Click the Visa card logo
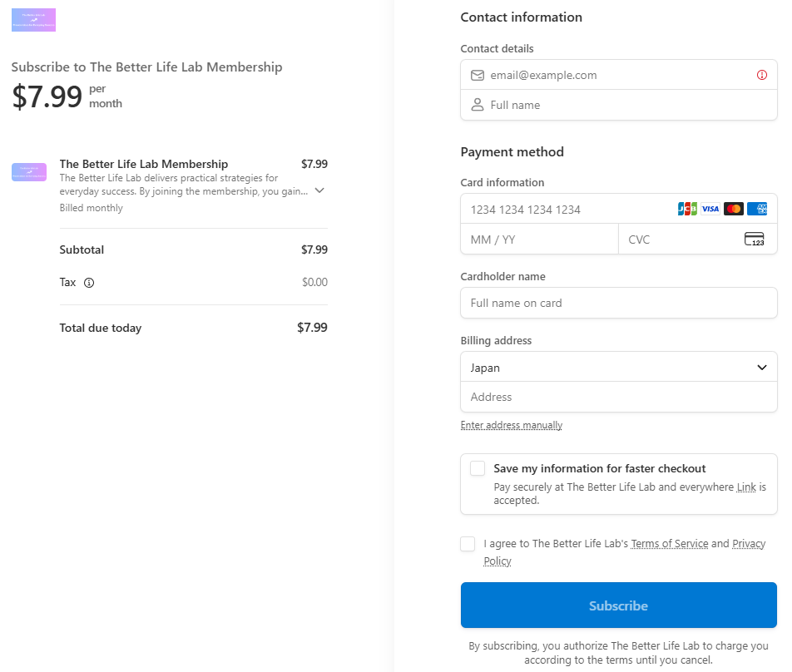 [x=710, y=210]
